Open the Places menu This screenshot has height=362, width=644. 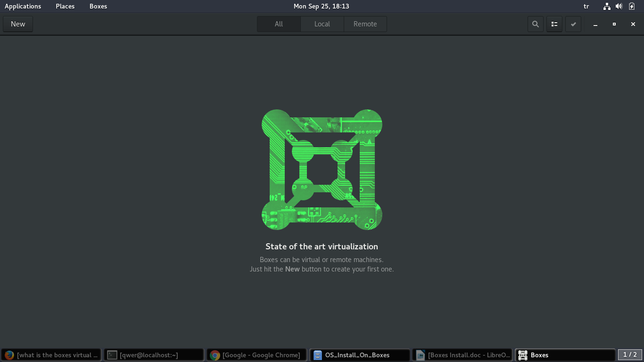(65, 6)
